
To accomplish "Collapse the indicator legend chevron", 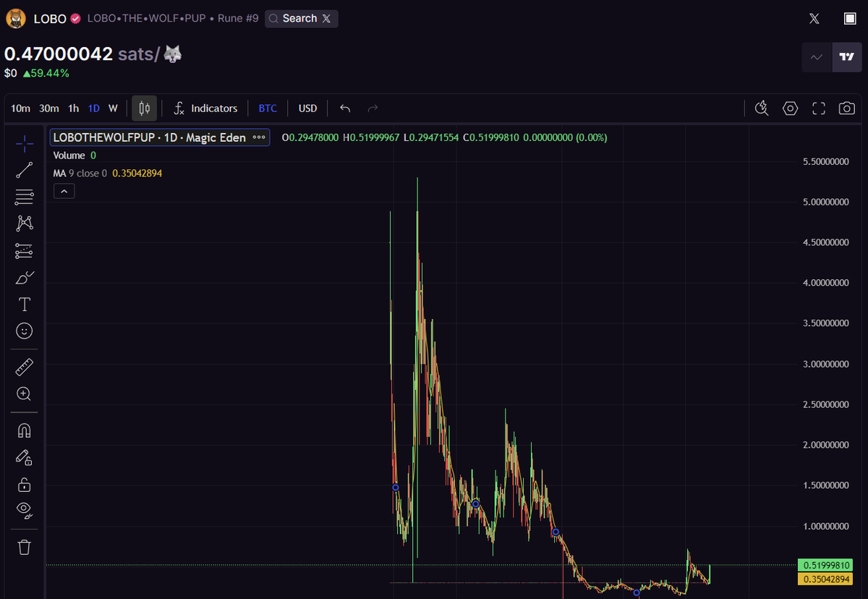I will [64, 191].
